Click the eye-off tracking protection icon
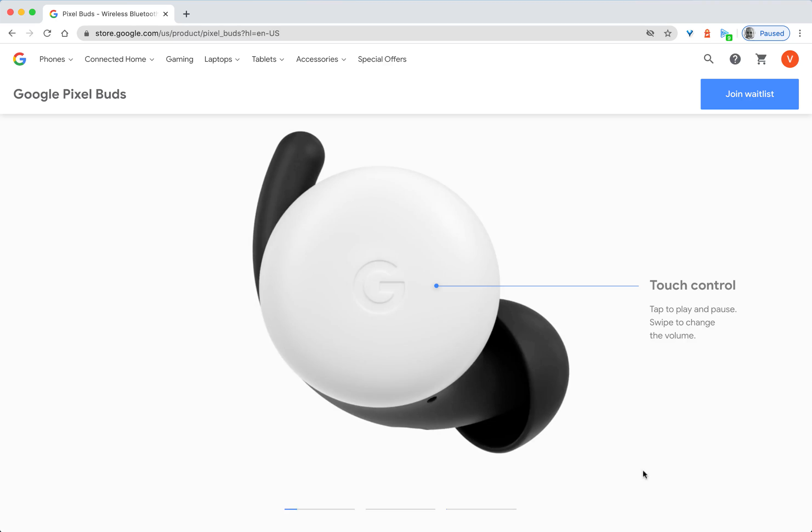Viewport: 812px width, 532px height. (x=650, y=33)
